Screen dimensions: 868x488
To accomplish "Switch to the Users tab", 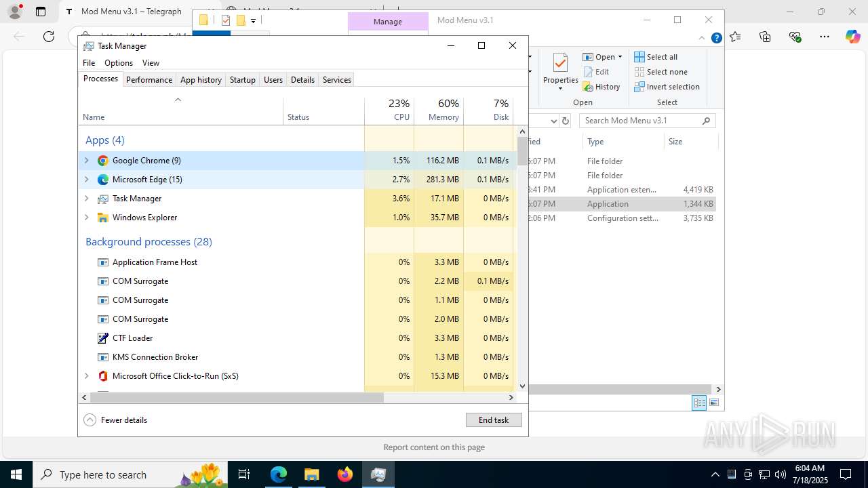I will (x=273, y=80).
